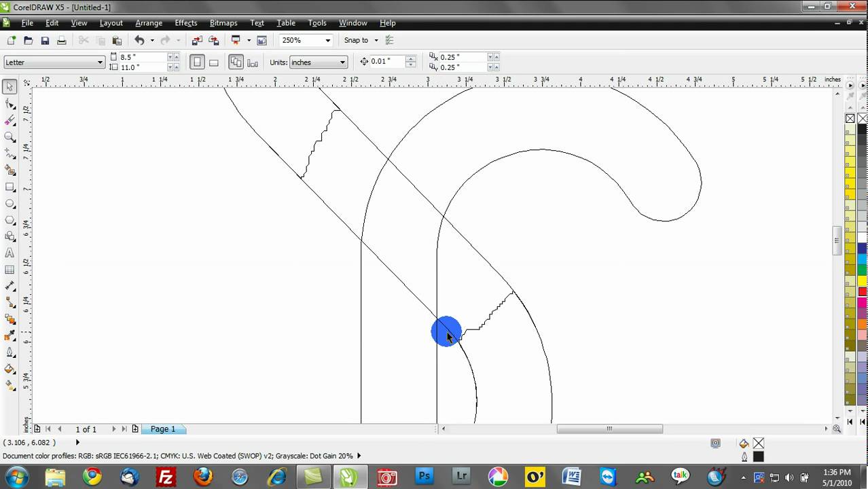868x489 pixels.
Task: Open the Outline Pen tool
Action: click(x=10, y=352)
